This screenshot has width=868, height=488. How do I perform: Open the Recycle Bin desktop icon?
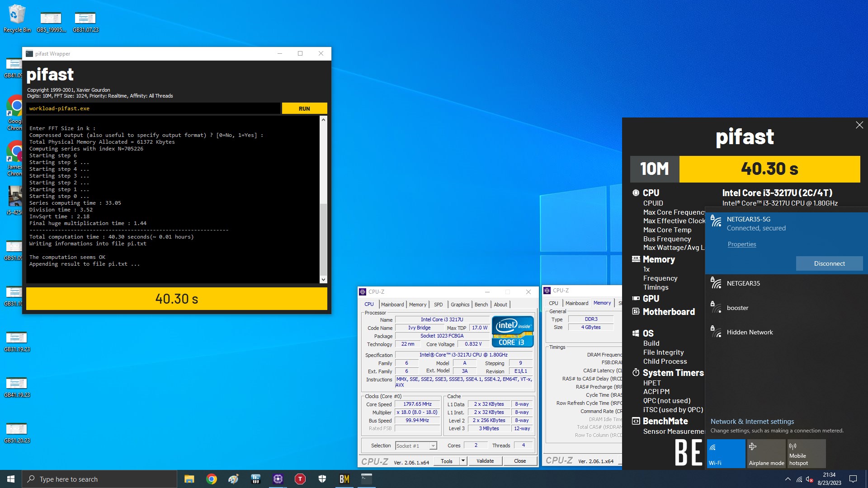(17, 19)
